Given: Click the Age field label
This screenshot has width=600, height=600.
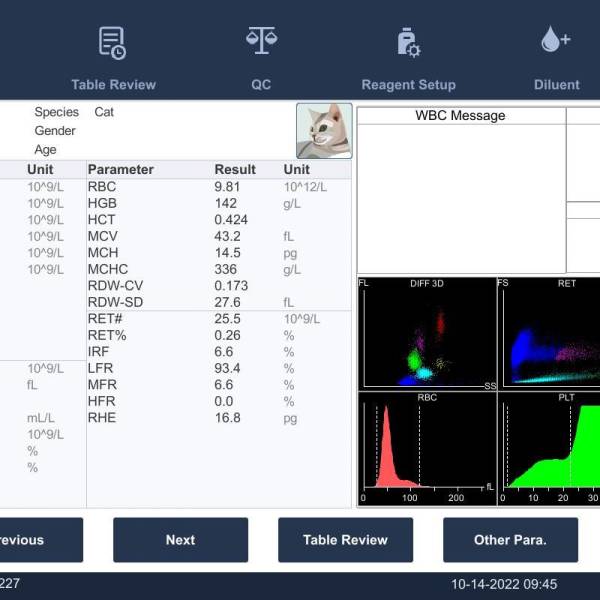Looking at the screenshot, I should pyautogui.click(x=45, y=150).
